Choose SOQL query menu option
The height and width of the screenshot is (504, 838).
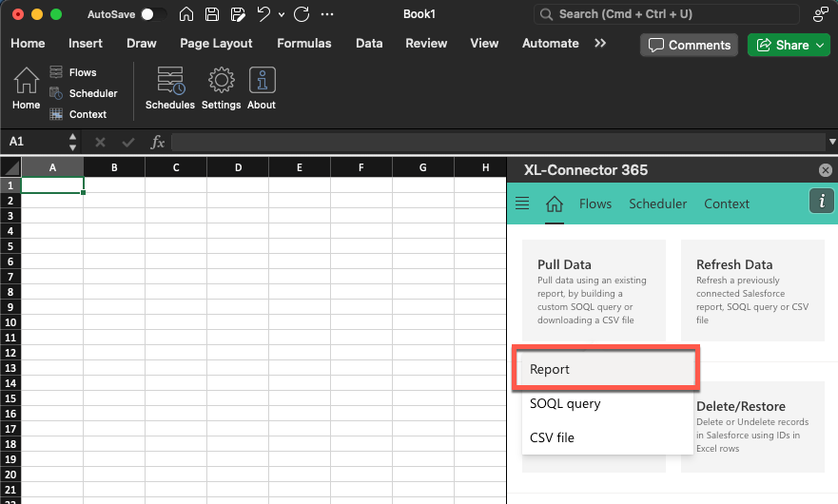click(565, 403)
